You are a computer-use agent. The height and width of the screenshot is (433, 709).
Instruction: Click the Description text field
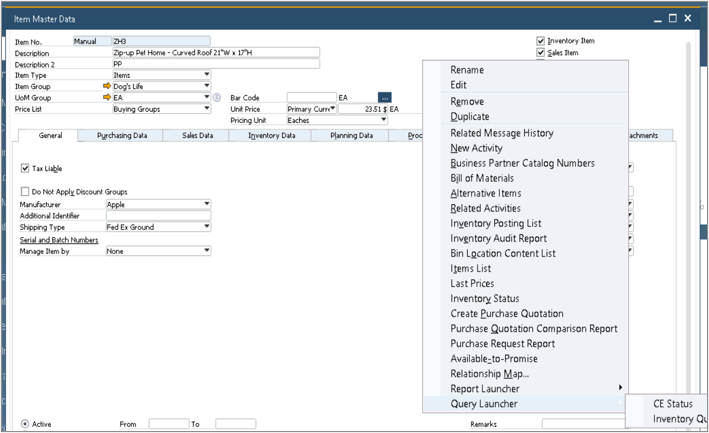click(x=216, y=53)
